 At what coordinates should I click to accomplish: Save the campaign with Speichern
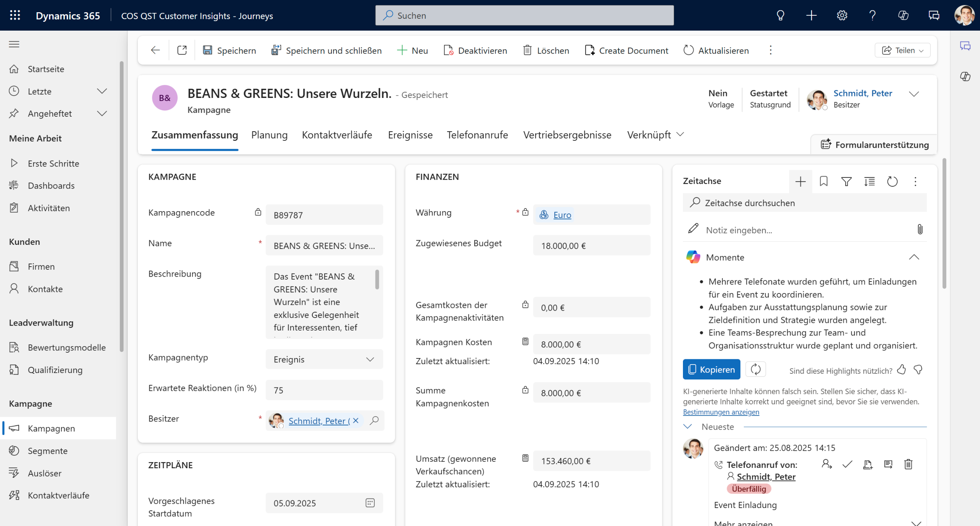coord(229,50)
